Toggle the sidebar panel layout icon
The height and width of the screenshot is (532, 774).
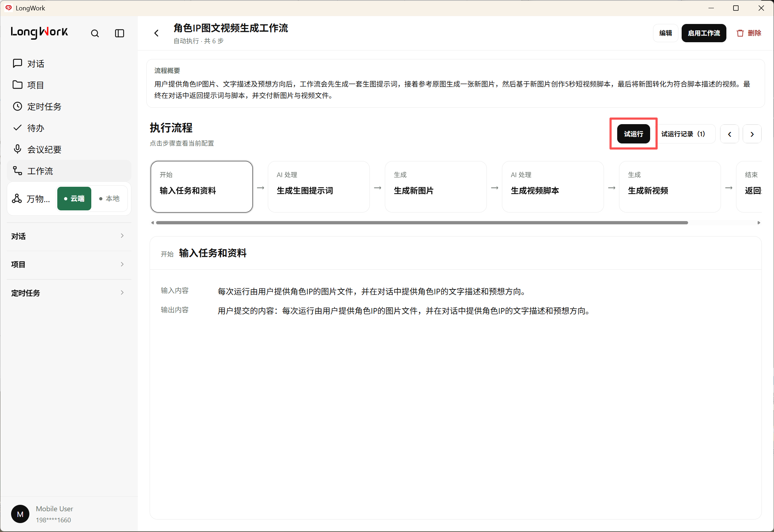pos(120,33)
